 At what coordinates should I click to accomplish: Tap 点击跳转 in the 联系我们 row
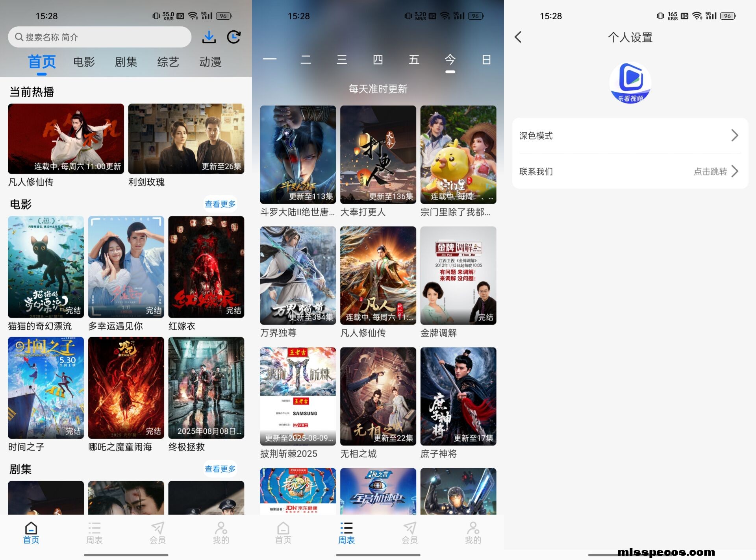(x=710, y=171)
